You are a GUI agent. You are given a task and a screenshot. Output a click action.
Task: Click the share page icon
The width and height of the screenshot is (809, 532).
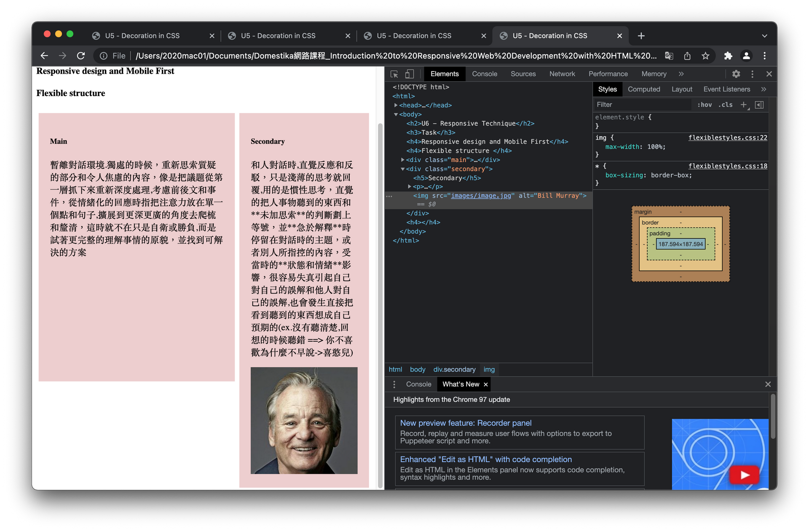(x=687, y=56)
